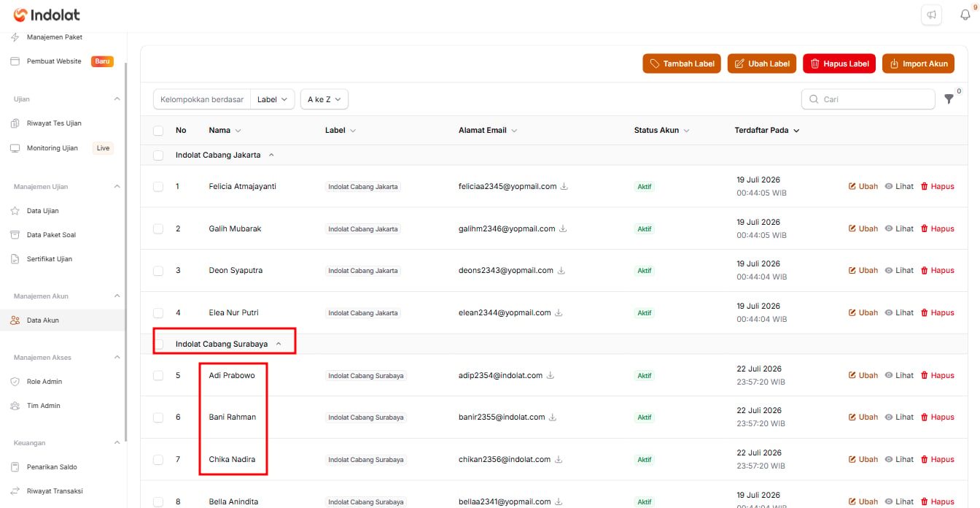Click Hapus trash for Deon Syaputra

point(937,270)
